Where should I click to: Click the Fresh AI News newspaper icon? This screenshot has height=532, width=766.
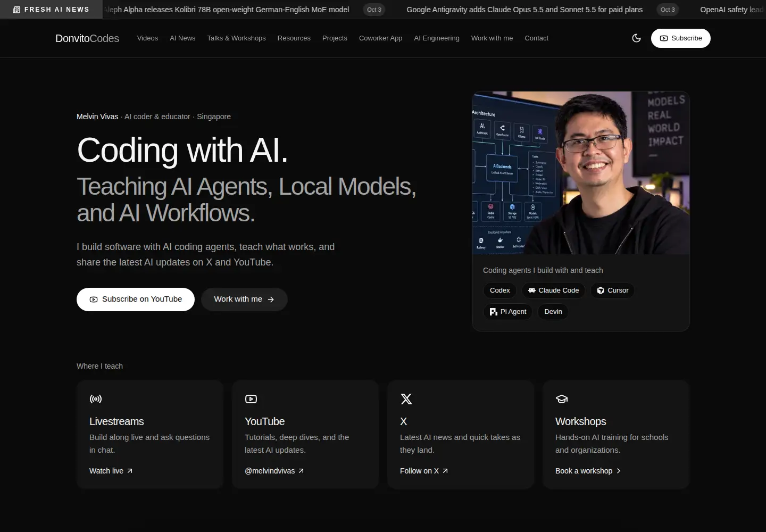(16, 10)
